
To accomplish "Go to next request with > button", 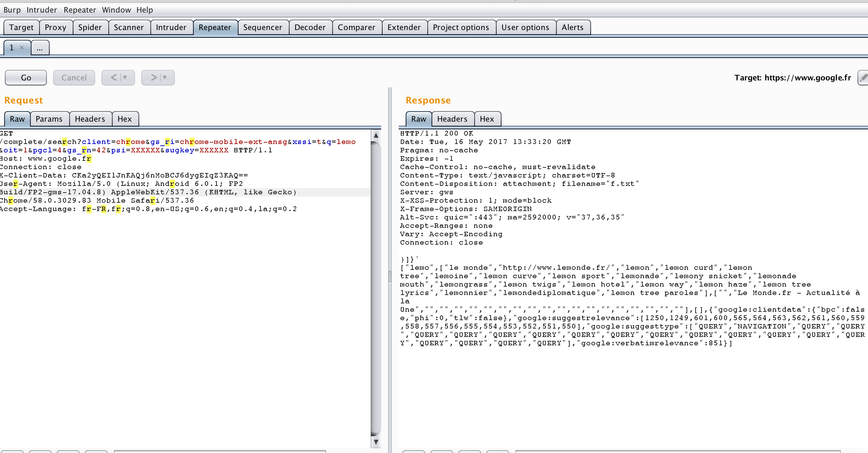I will [x=154, y=77].
